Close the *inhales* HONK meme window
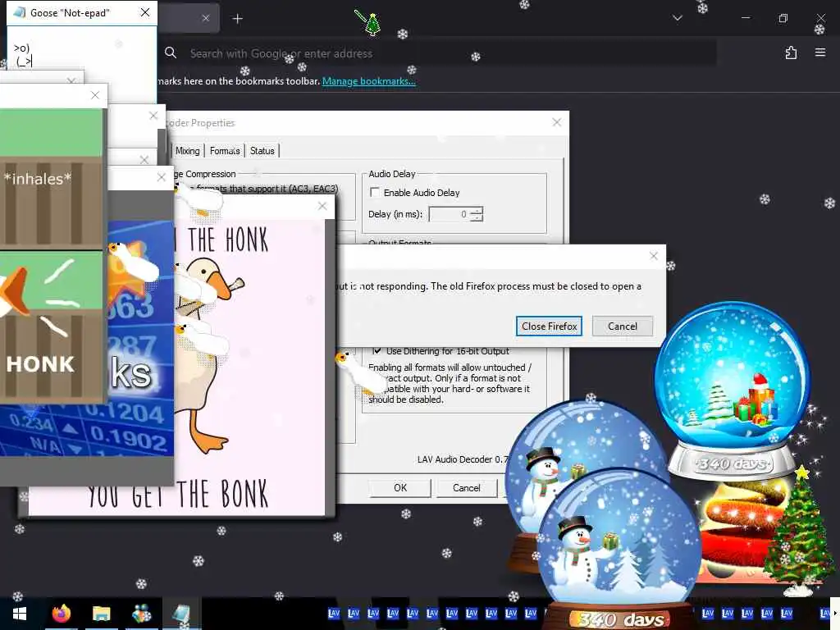This screenshot has height=630, width=840. point(95,95)
